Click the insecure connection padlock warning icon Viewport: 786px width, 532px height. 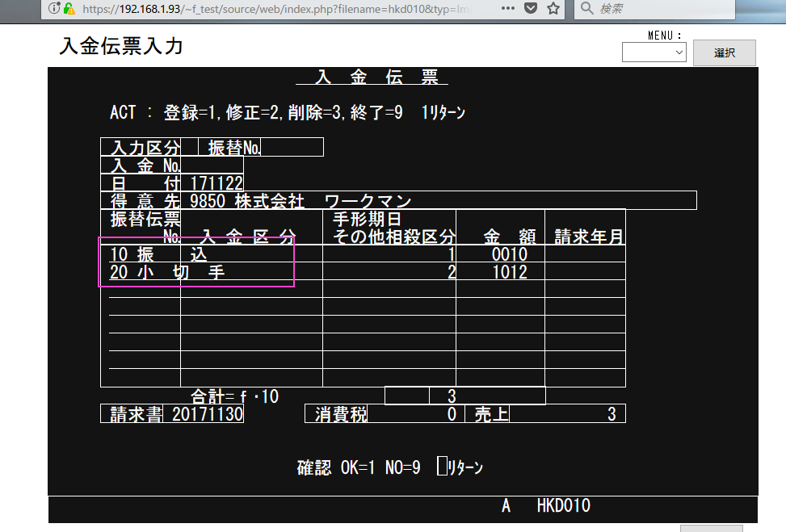point(69,9)
